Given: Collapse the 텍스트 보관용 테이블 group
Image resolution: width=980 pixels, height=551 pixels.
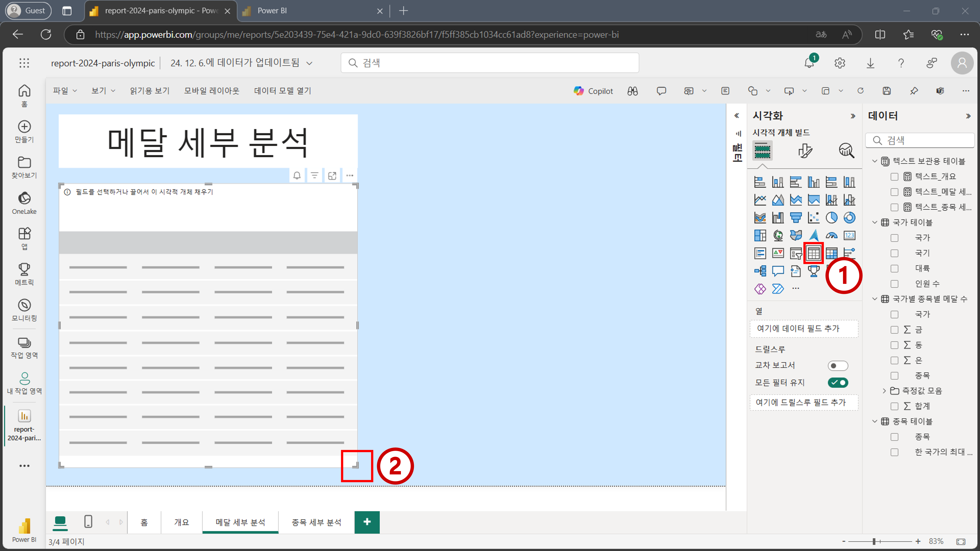Looking at the screenshot, I should 875,161.
